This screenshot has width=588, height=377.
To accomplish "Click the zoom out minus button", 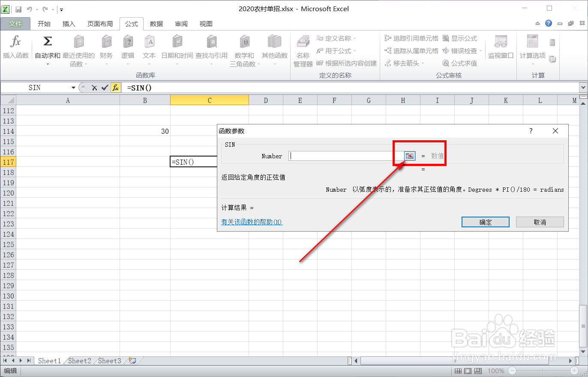I will point(513,371).
